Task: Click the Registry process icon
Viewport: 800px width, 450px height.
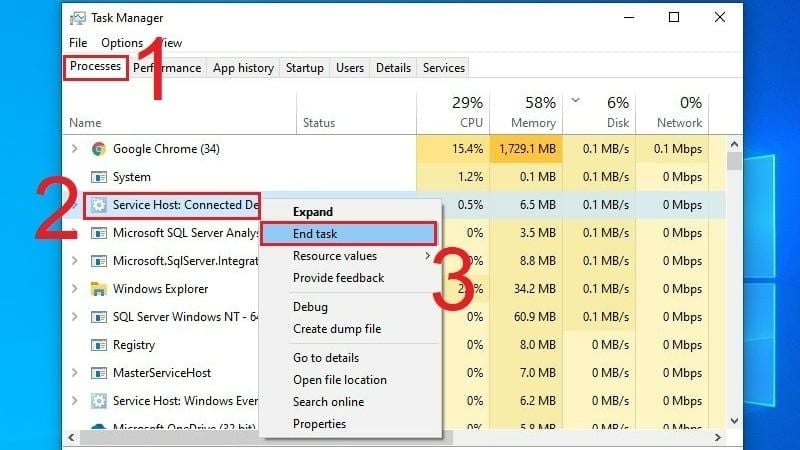Action: tap(98, 345)
